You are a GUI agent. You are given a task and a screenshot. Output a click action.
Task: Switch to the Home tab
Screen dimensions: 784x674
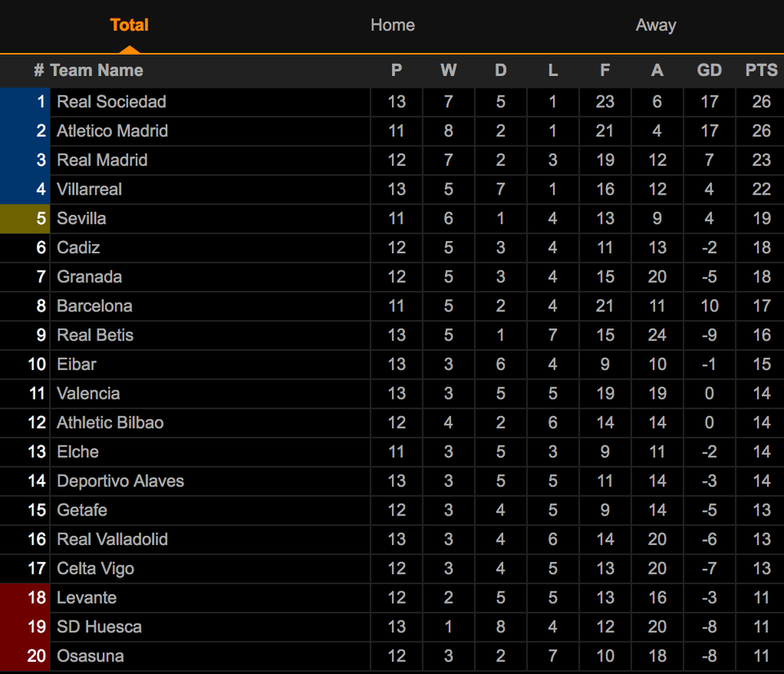[x=392, y=25]
